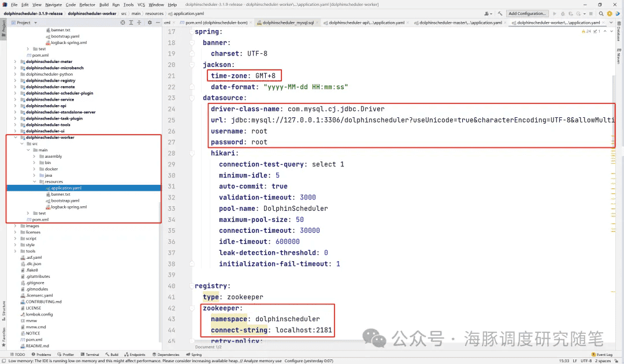Open the Terminal tool window
Image resolution: width=624 pixels, height=364 pixels.
pos(90,355)
